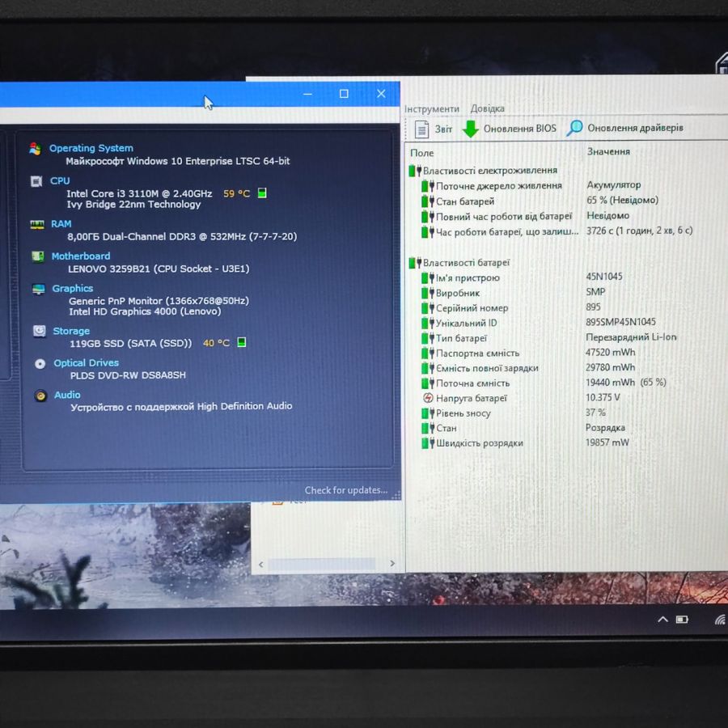This screenshot has width=728, height=728.
Task: Open the RAM section link
Action: coord(61,224)
